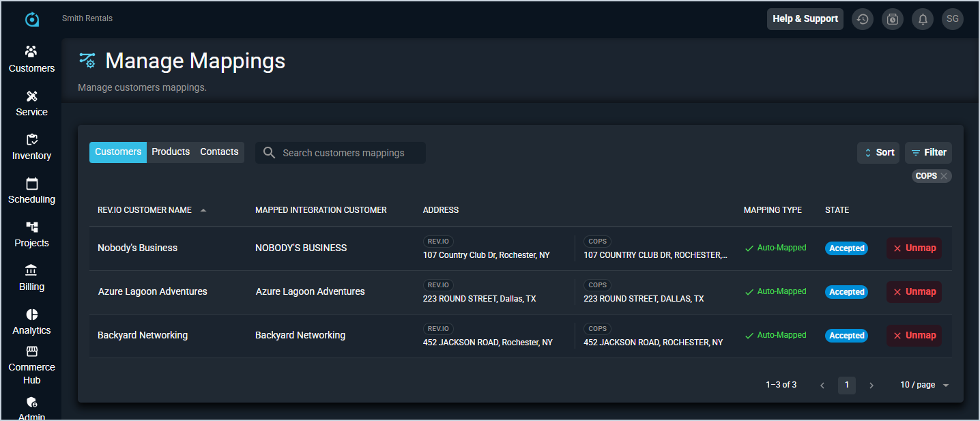
Task: Open Analytics pie chart icon
Action: [x=31, y=315]
